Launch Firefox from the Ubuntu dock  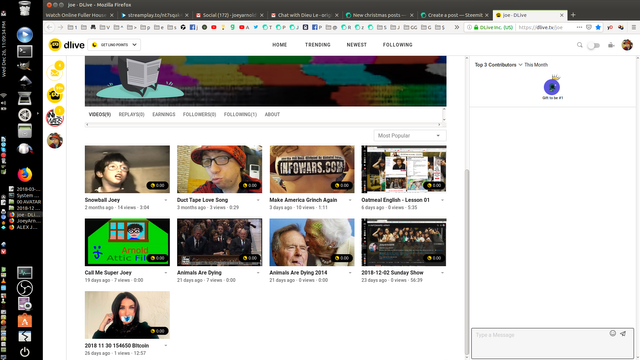(x=24, y=174)
